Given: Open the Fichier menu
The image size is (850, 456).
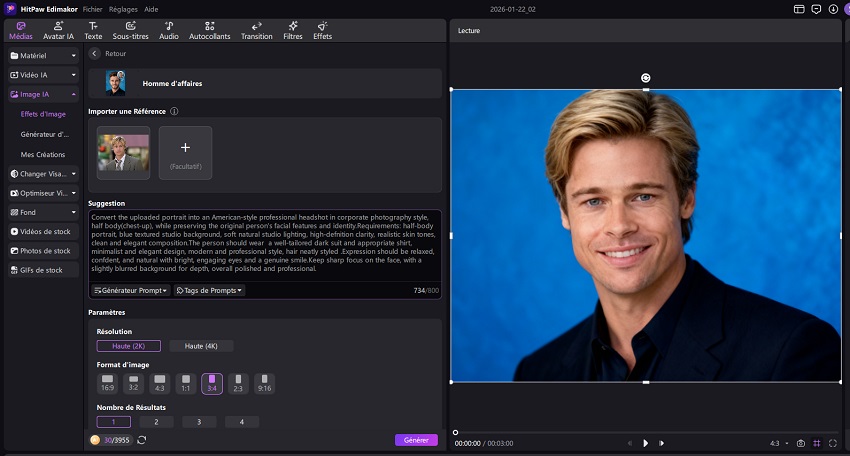Looking at the screenshot, I should (x=92, y=8).
